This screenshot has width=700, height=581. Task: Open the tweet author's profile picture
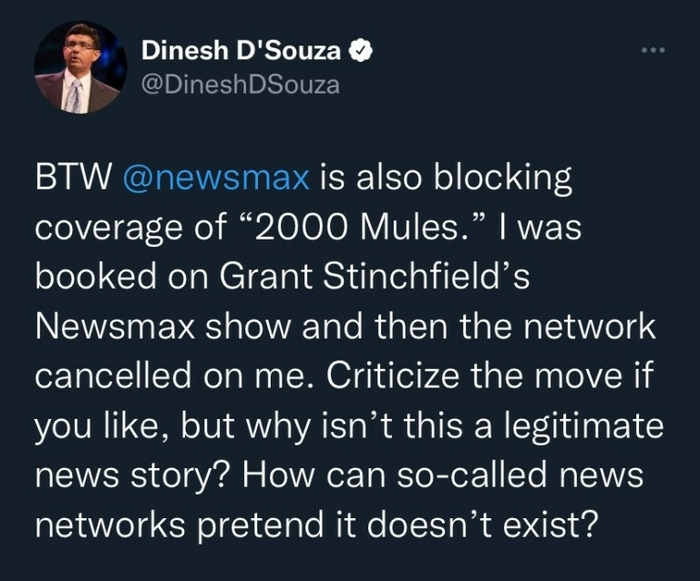pos(80,66)
